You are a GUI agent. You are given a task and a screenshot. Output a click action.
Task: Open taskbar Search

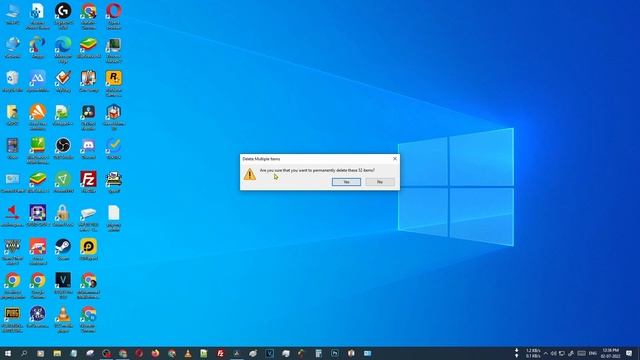tap(24, 353)
